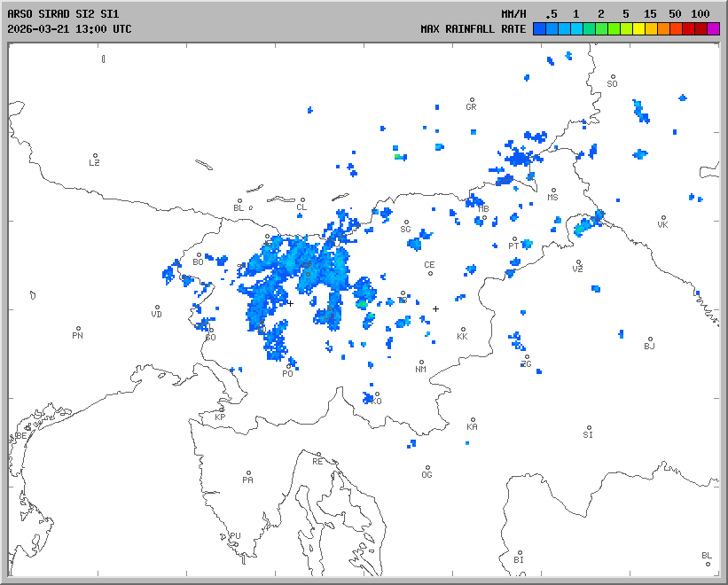Click the GR city marker circle
The width and height of the screenshot is (728, 585).
[472, 99]
